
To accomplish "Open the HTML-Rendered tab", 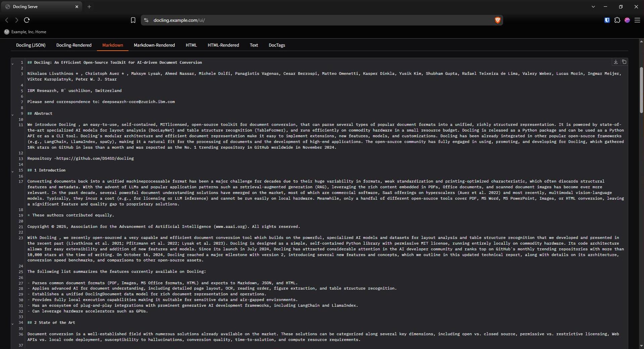I will 223,45.
